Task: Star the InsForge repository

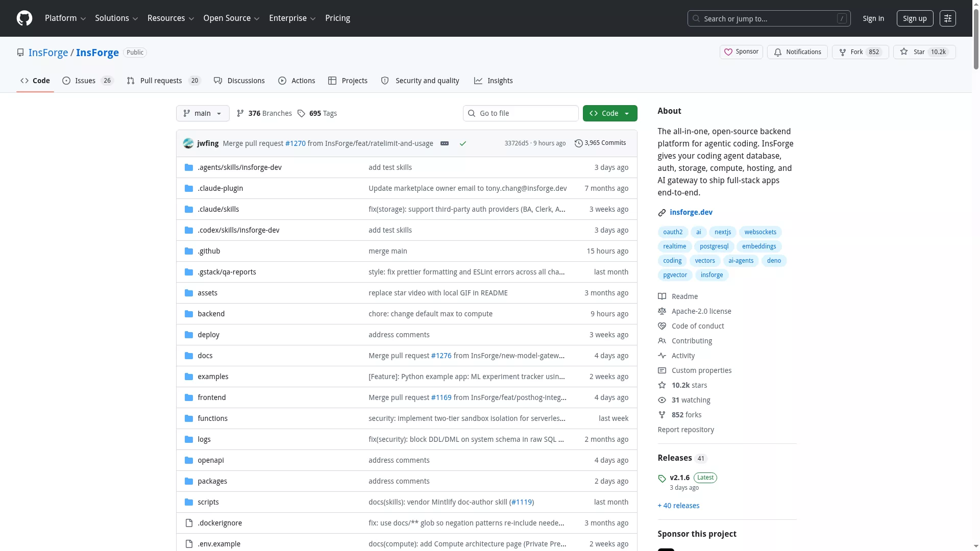Action: coord(924,52)
